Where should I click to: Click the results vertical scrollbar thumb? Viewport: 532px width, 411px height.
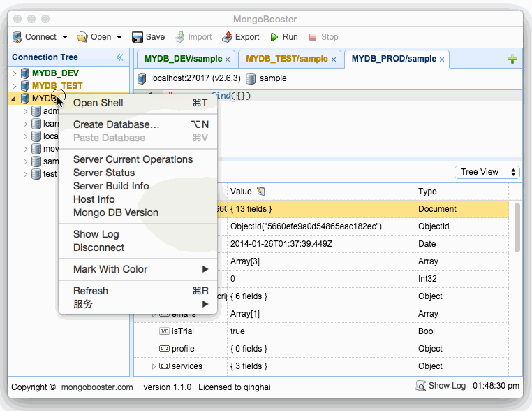517,228
